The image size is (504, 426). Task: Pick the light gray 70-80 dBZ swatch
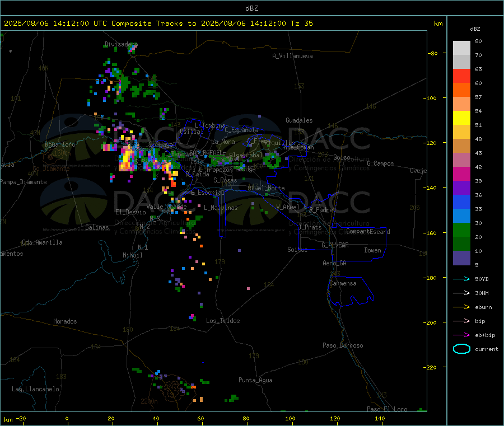461,48
